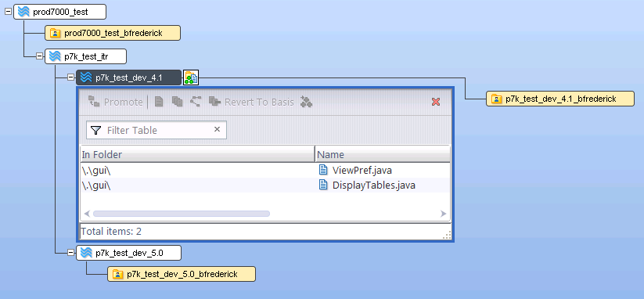This screenshot has width=644, height=299.
Task: Click workspace folder icon on p7k_test_dev_5.0_bfrederick
Action: (x=118, y=274)
